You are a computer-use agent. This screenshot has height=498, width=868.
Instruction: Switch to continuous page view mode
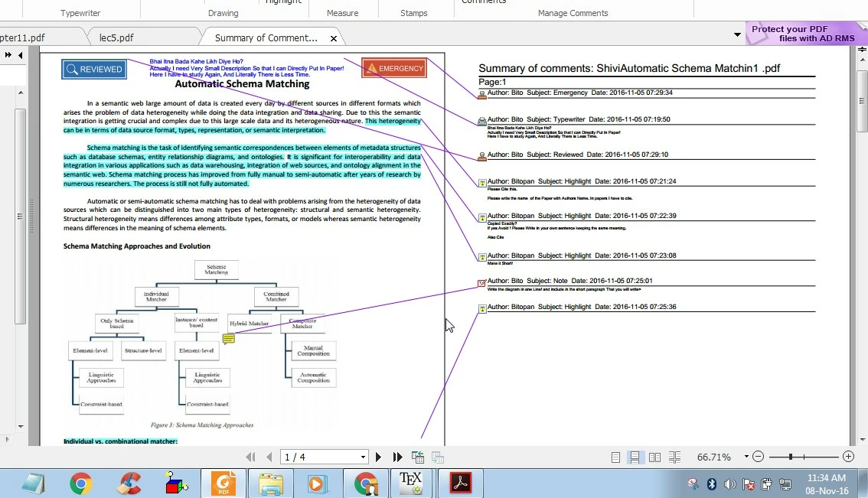(635, 457)
